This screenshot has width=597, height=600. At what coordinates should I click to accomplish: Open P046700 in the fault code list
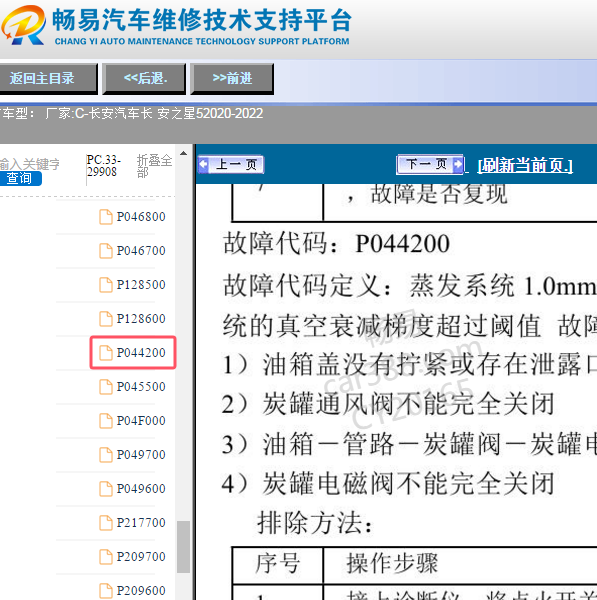click(141, 251)
